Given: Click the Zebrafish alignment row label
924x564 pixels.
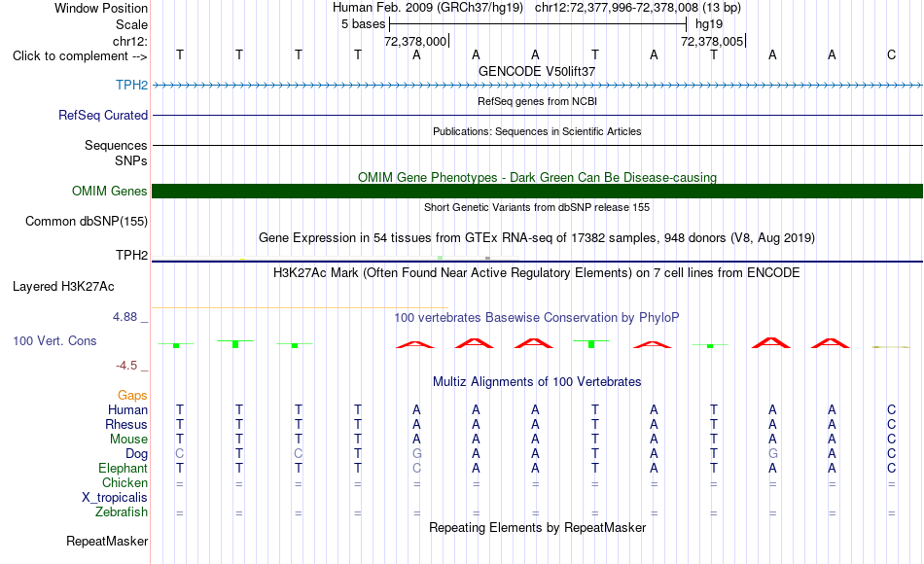Looking at the screenshot, I should 122,511.
